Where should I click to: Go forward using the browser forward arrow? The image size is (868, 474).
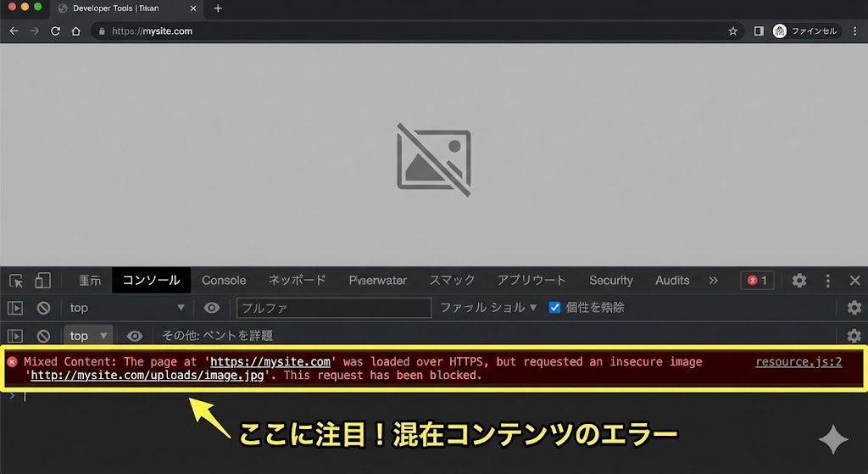pyautogui.click(x=34, y=31)
